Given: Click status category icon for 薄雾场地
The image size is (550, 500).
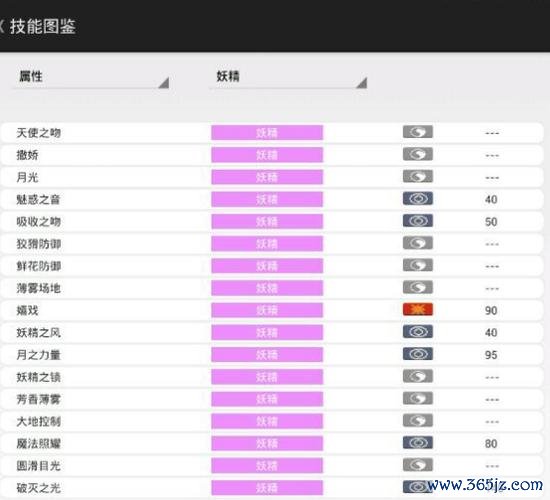Looking at the screenshot, I should point(417,287).
